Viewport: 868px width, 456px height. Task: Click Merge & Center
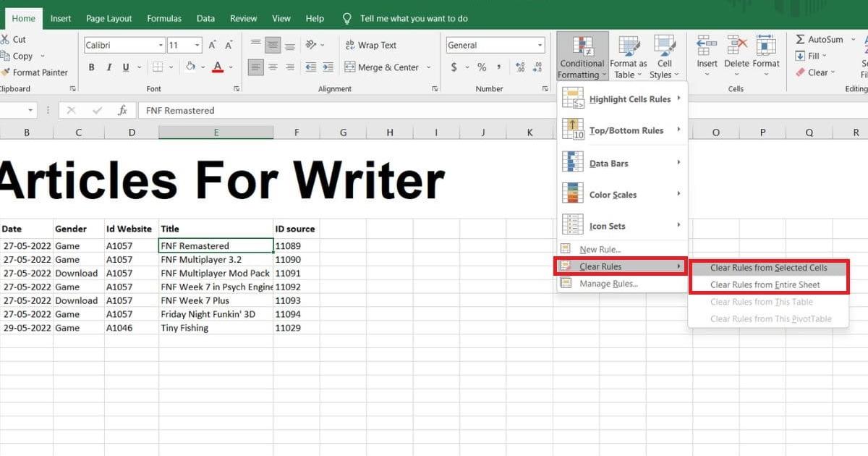385,67
